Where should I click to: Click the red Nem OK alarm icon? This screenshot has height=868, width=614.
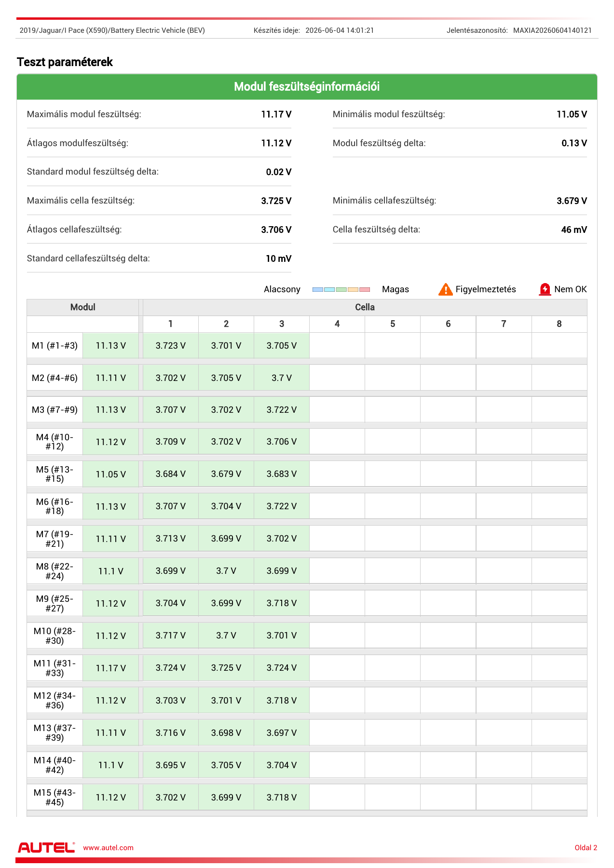(x=545, y=289)
